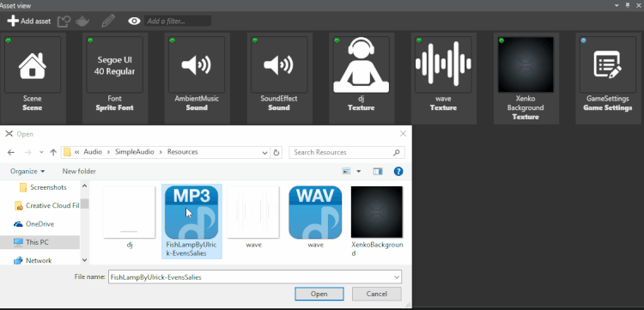Screen dimensions: 644x310
Task: Click the Open button
Action: coord(319,294)
